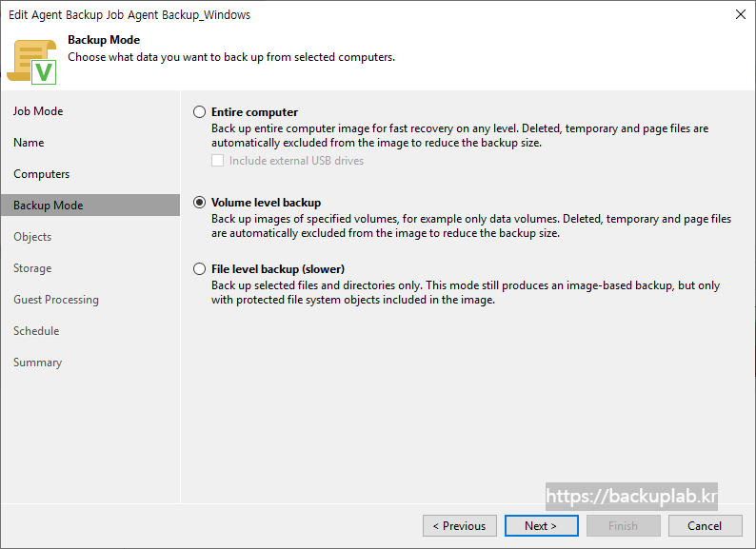Open the Name step in sidebar
This screenshot has height=549, width=756.
coord(29,143)
